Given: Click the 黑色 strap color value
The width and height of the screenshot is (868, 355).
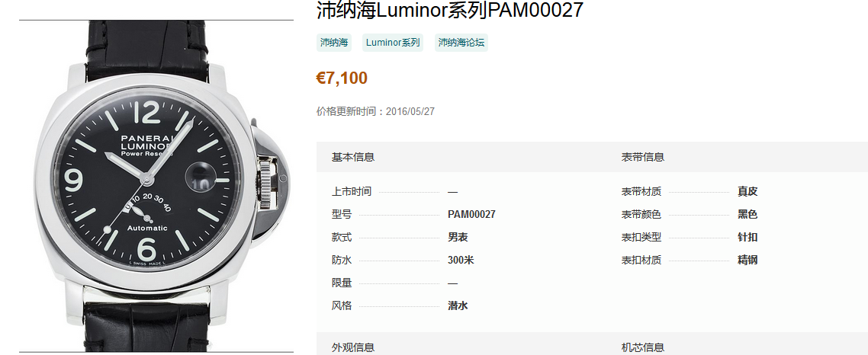Looking at the screenshot, I should pyautogui.click(x=747, y=215).
